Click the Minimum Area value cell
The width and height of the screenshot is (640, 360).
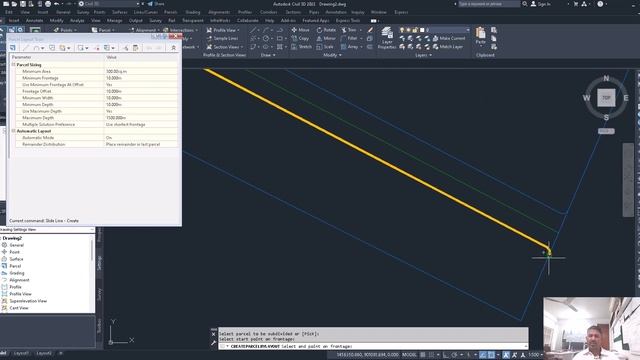click(x=141, y=71)
